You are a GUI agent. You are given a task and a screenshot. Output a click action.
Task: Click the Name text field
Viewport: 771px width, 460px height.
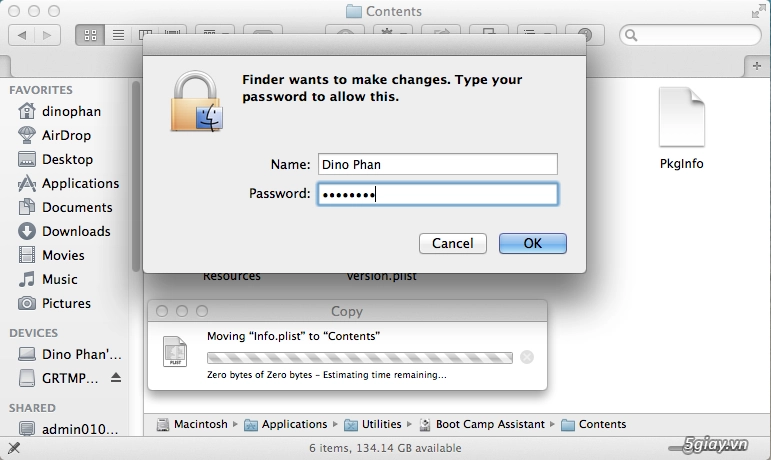coord(438,164)
